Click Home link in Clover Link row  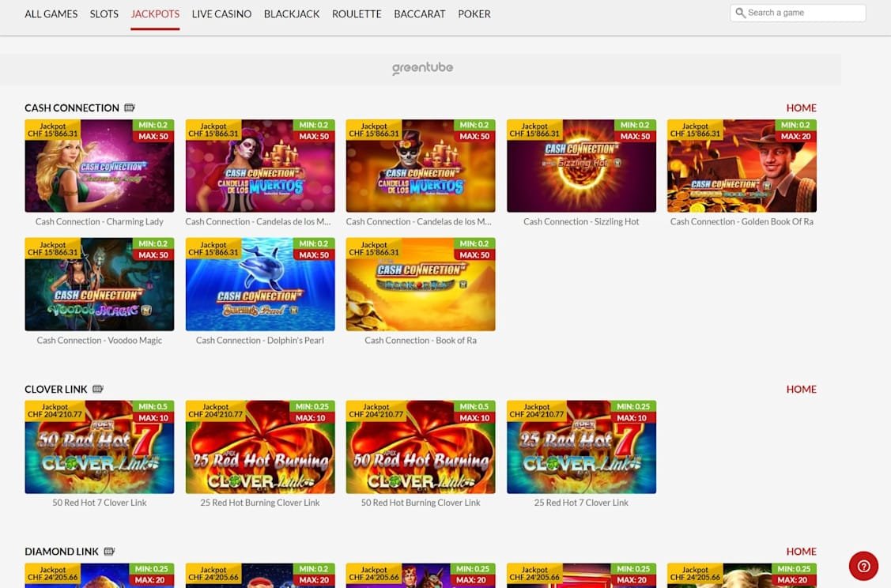(x=801, y=389)
